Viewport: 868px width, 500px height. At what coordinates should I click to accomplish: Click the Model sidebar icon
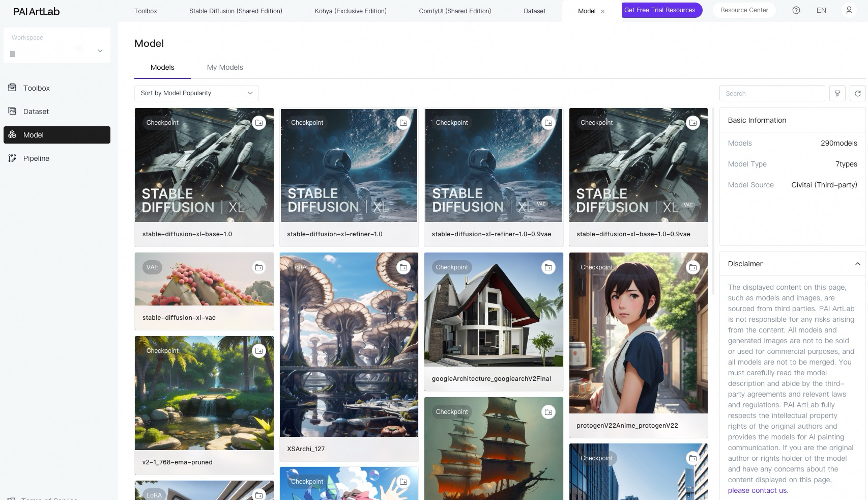(12, 134)
